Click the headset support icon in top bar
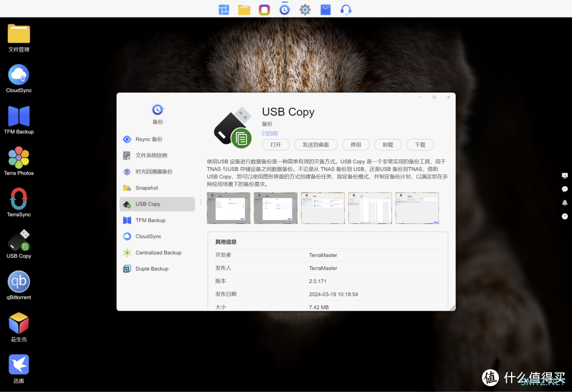 point(346,10)
